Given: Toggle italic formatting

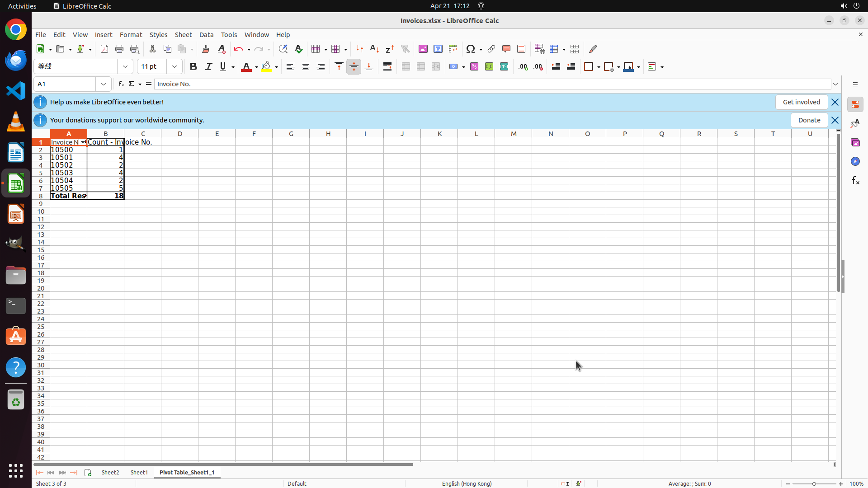Looking at the screenshot, I should [x=208, y=66].
